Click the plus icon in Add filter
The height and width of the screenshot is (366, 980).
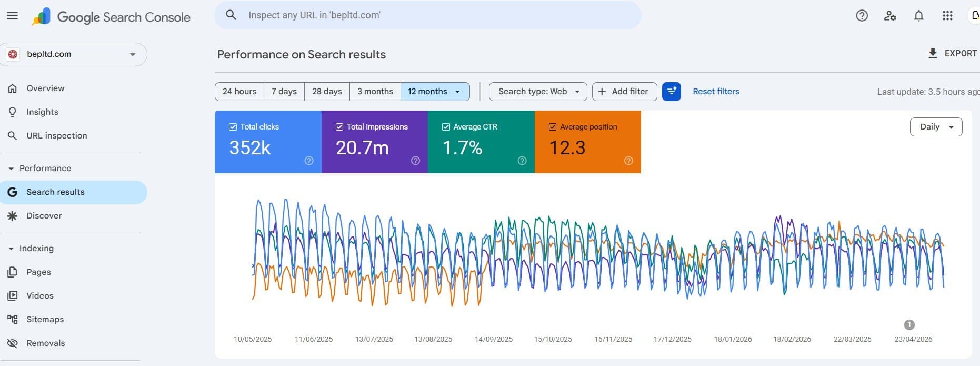602,92
